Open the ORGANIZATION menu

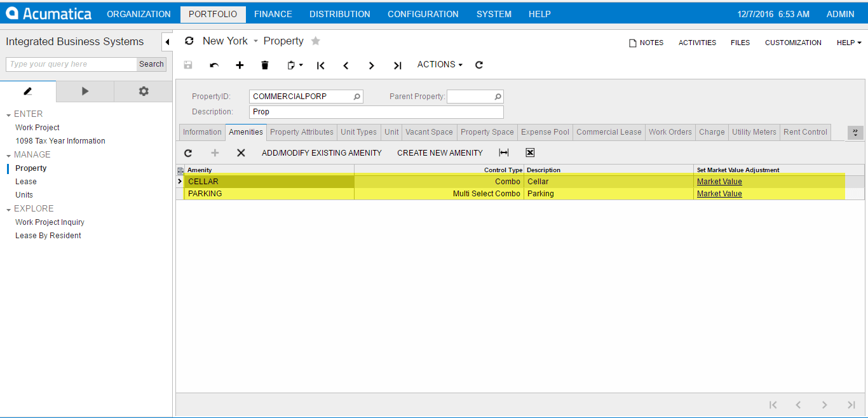point(139,14)
